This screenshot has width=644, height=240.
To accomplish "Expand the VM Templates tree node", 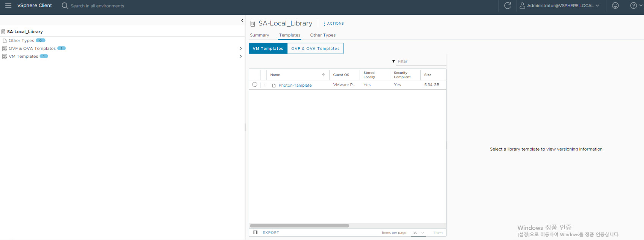I will click(x=241, y=56).
